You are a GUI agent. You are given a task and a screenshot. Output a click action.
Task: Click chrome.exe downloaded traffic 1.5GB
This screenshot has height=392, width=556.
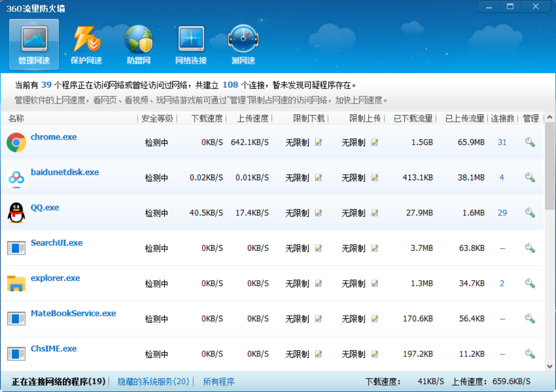(x=422, y=142)
